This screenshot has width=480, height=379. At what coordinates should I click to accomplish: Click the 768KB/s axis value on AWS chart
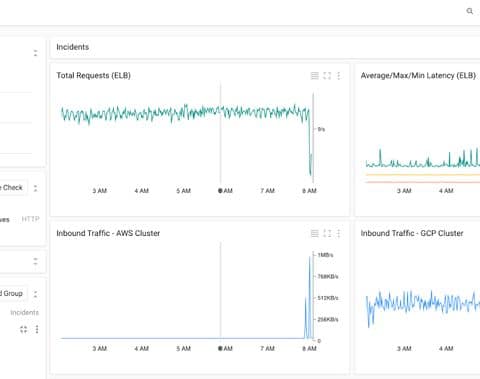click(x=328, y=276)
